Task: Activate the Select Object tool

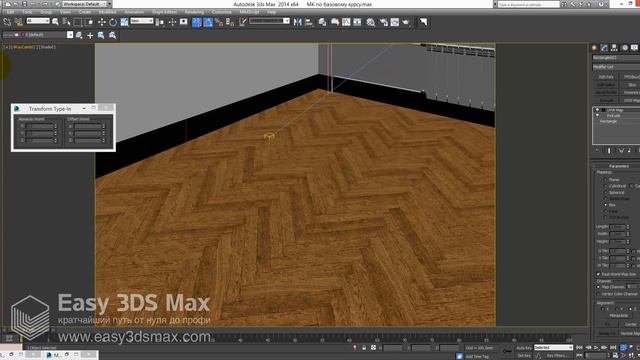Action: coord(55,22)
